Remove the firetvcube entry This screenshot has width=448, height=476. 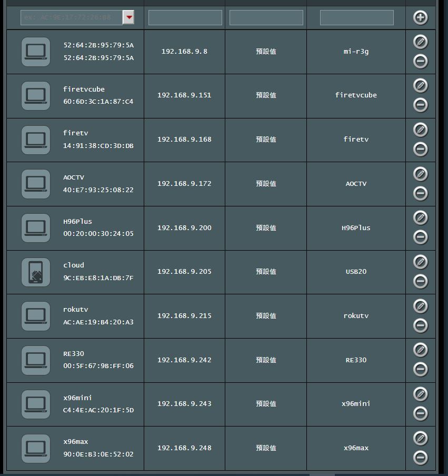point(420,105)
